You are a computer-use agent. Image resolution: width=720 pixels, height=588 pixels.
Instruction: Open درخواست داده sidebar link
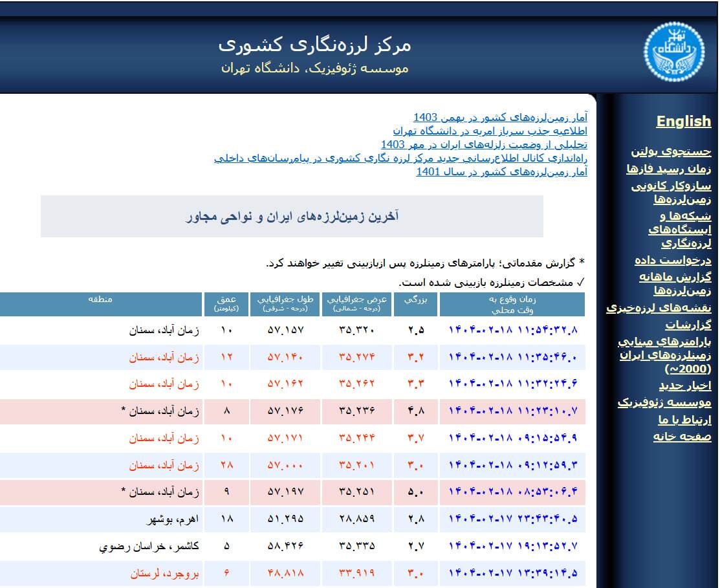[x=673, y=260]
